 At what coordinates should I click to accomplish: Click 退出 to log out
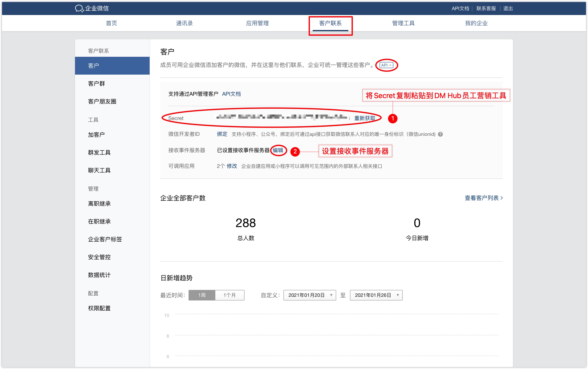508,9
